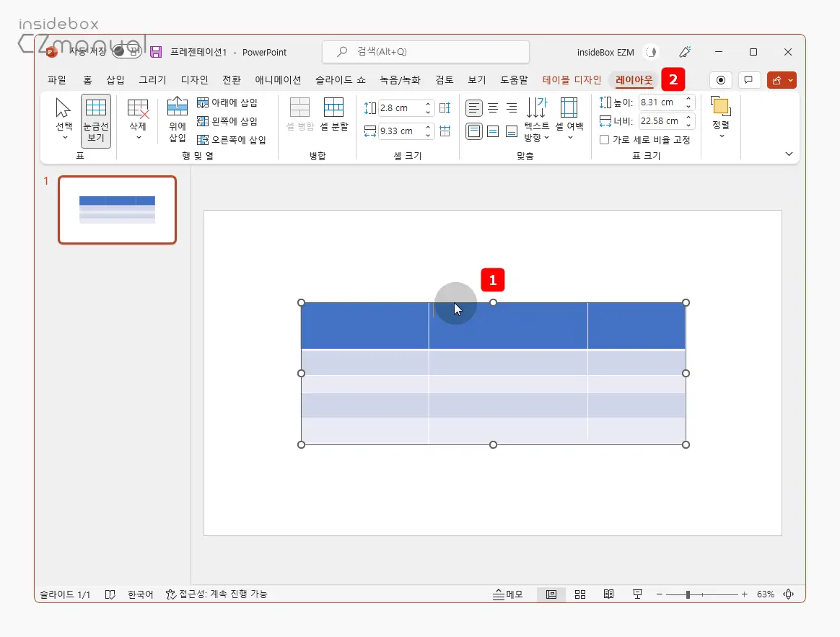The width and height of the screenshot is (840, 637).
Task: Open the 테이블 디자인 tab
Action: [x=572, y=80]
